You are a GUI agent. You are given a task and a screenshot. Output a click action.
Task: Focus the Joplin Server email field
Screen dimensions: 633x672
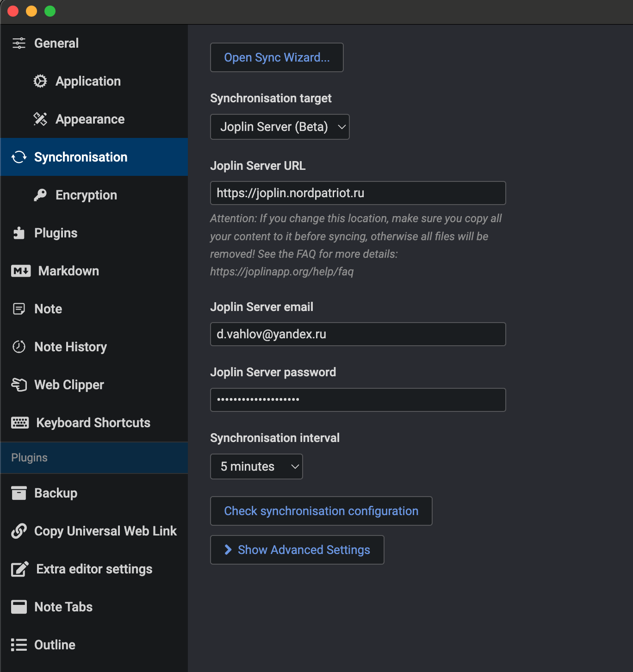(x=358, y=334)
